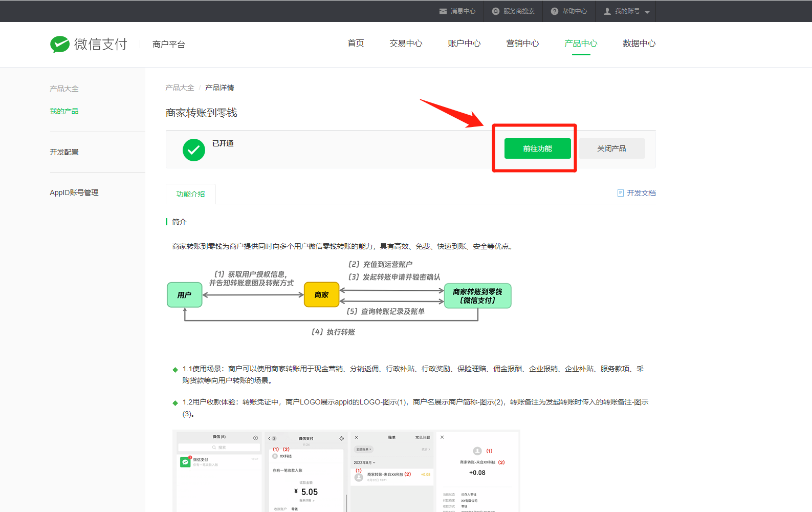812x512 pixels.
Task: Click the green 已开通 checkmark icon
Action: (x=194, y=150)
